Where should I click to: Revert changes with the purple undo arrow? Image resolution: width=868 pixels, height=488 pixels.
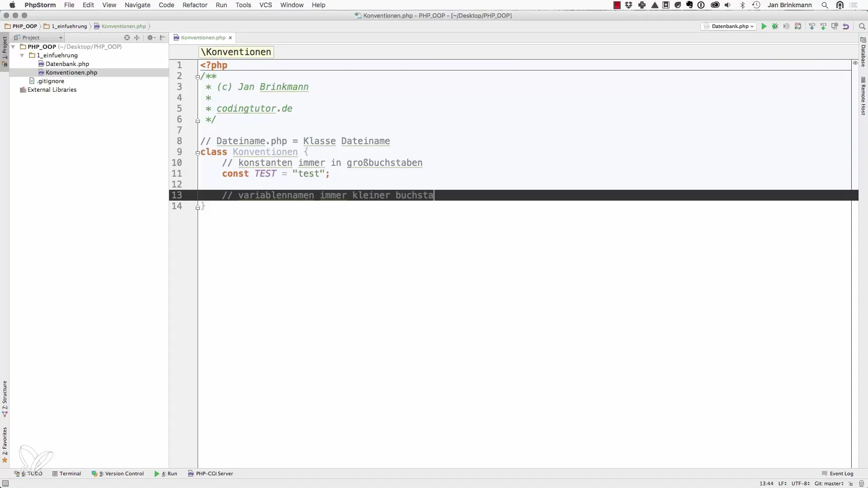pos(846,26)
